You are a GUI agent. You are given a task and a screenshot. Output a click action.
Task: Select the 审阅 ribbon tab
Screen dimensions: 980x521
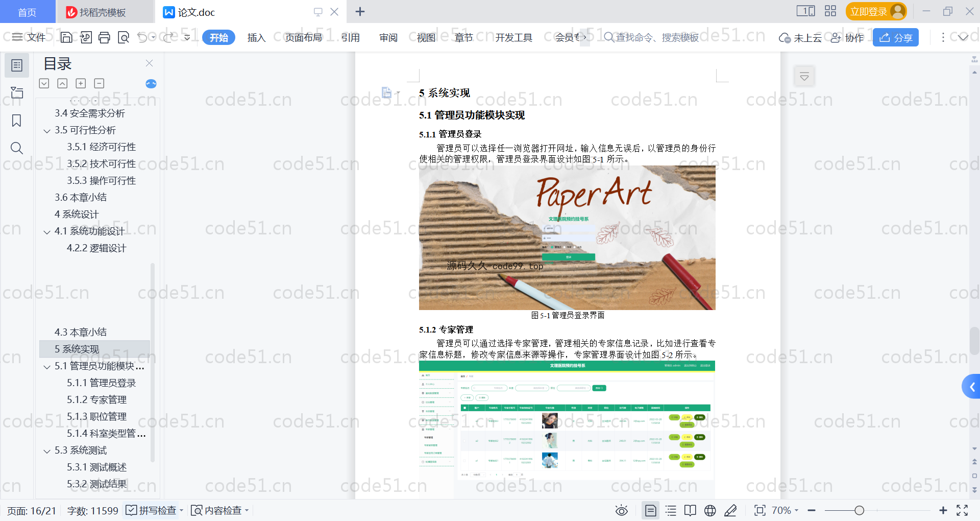[388, 37]
